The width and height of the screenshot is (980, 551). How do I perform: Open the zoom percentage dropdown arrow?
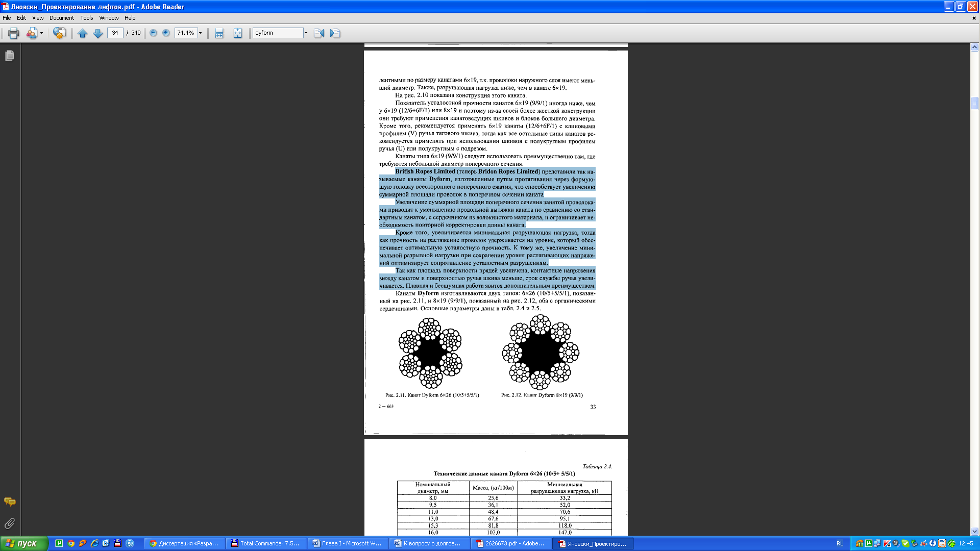click(200, 33)
